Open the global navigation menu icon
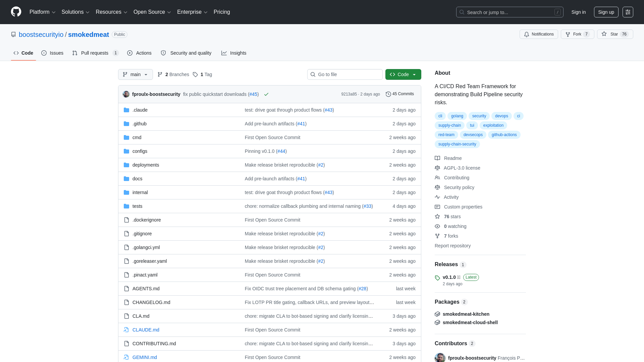 coord(628,12)
